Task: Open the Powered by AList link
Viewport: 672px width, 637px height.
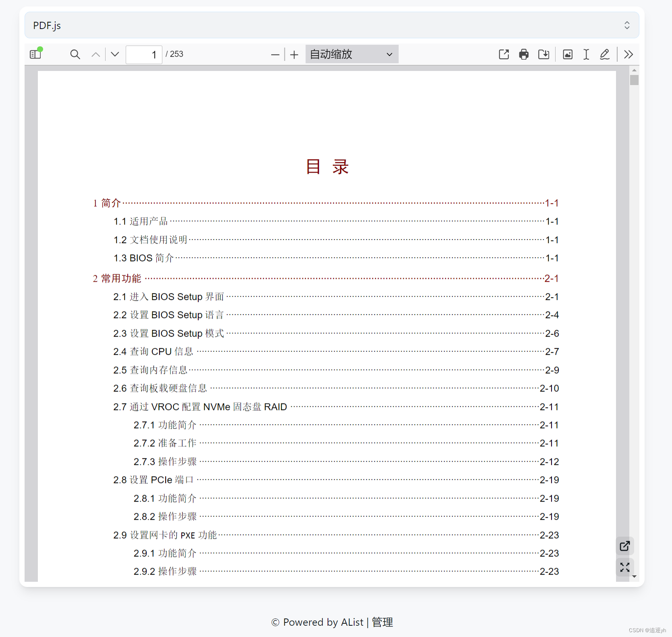Action: pos(323,622)
